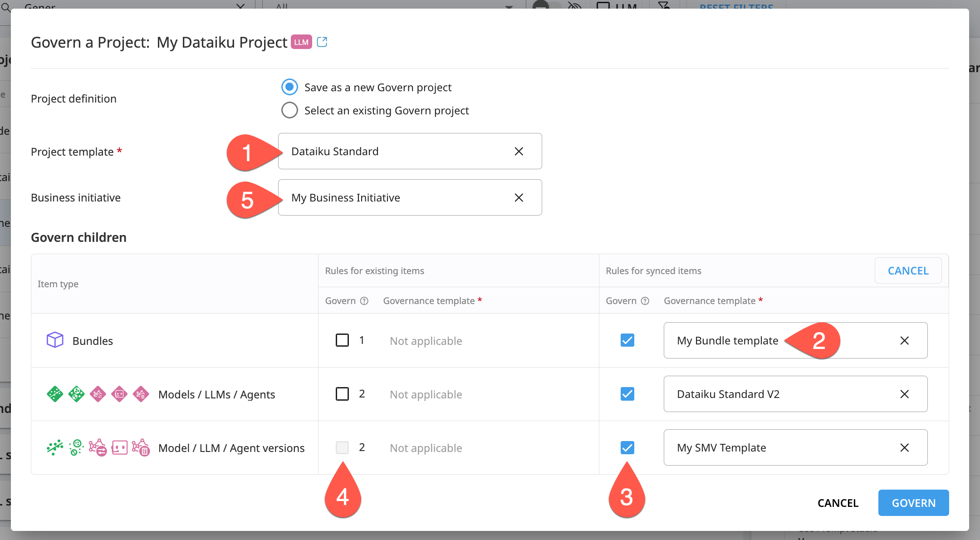The height and width of the screenshot is (540, 980).
Task: Clear the Dataiku Standard V2 template
Action: pos(904,394)
